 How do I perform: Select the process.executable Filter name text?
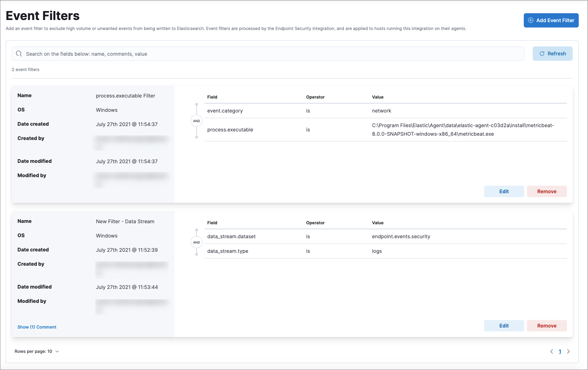tap(126, 96)
